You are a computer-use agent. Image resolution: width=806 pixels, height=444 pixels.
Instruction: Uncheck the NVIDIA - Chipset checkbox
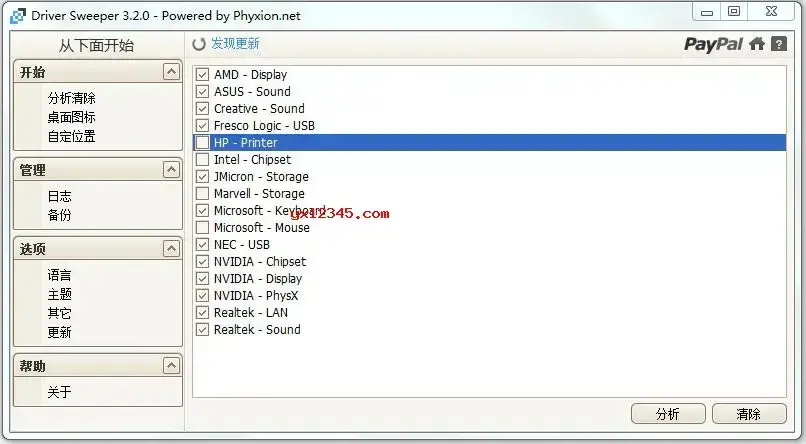click(x=203, y=261)
